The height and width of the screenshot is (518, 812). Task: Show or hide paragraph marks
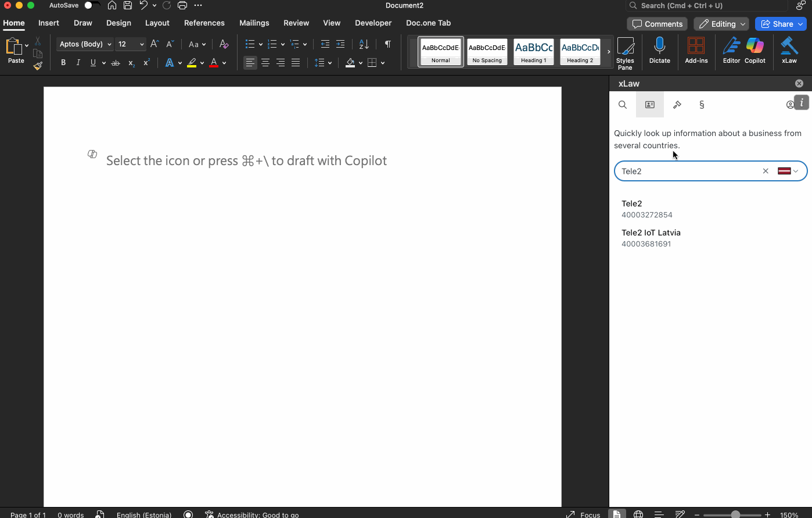click(x=388, y=44)
